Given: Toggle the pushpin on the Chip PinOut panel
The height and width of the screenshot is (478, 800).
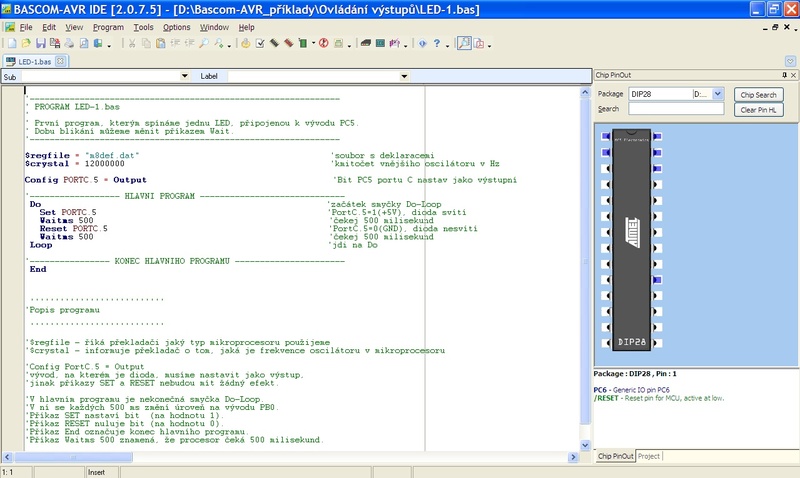Looking at the screenshot, I should [784, 75].
